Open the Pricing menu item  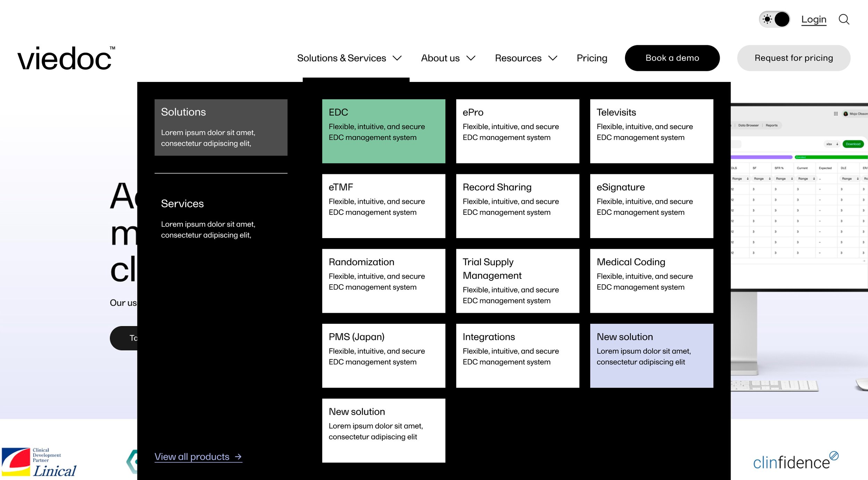592,58
